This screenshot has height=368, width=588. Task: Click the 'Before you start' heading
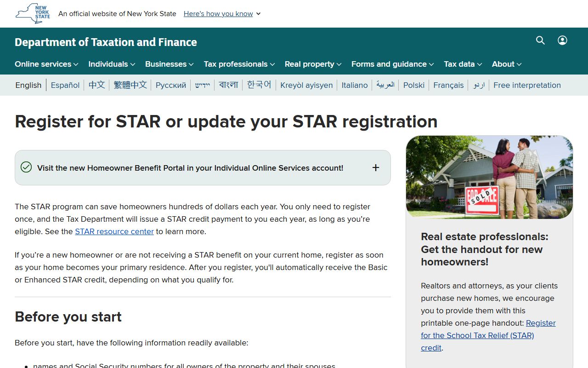pos(68,317)
